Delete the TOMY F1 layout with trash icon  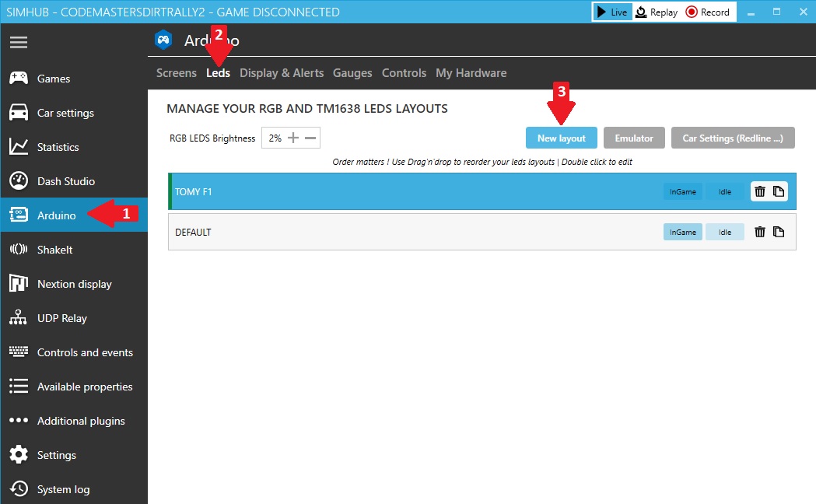point(760,191)
